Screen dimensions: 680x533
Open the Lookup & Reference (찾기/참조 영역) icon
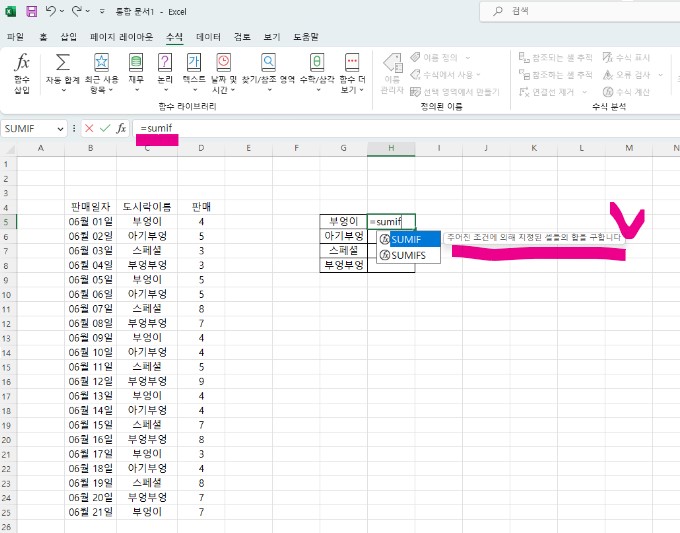[268, 62]
